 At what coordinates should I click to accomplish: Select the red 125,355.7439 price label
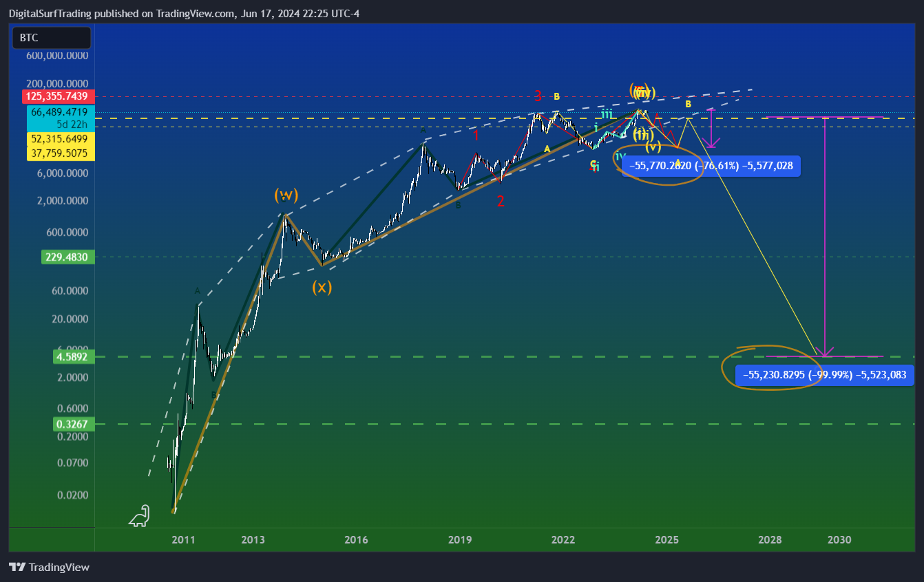[x=59, y=96]
